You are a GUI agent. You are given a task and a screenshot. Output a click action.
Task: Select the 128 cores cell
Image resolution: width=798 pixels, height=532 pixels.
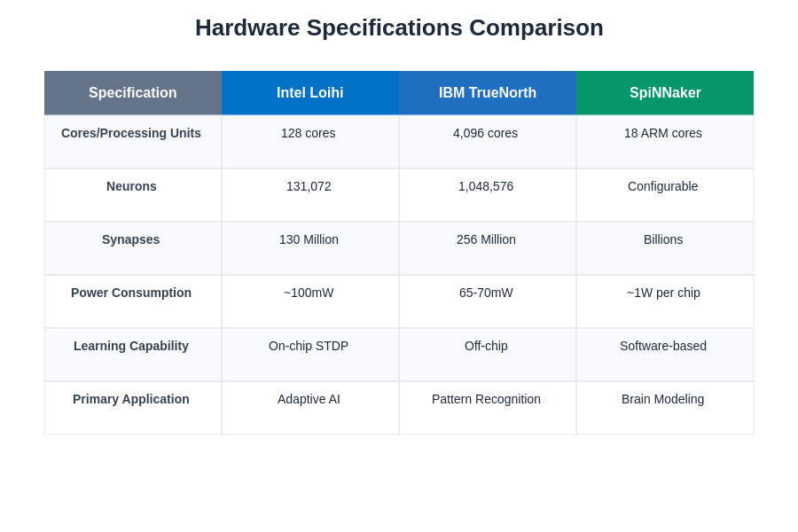point(309,133)
